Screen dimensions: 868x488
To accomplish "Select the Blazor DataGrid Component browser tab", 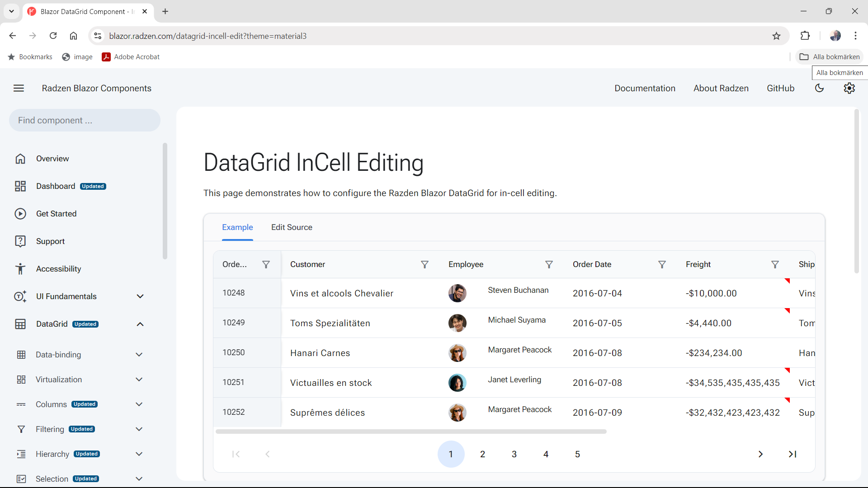I will 88,11.
